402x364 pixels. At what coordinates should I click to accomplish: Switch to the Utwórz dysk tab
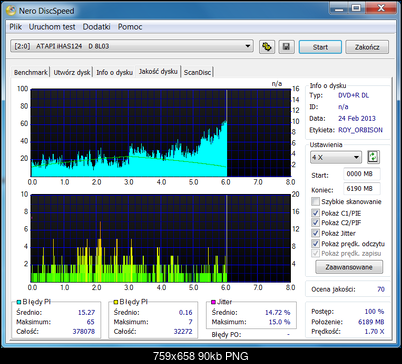(x=72, y=72)
